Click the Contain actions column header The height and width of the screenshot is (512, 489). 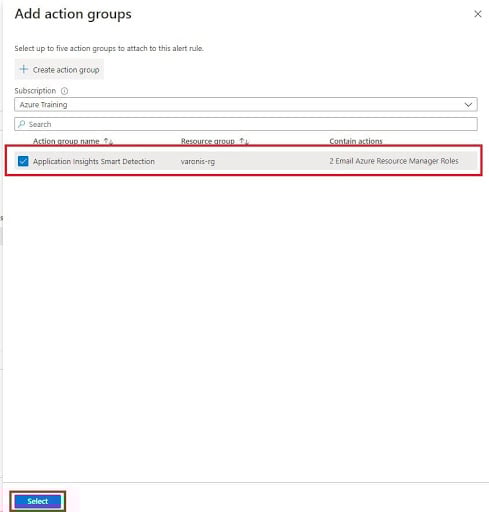356,141
